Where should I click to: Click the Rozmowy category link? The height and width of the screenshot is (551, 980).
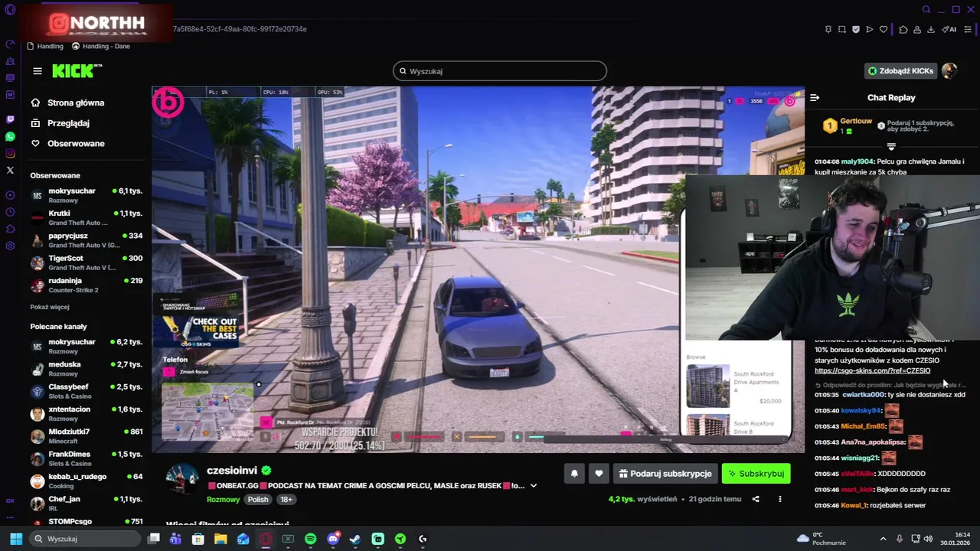[x=224, y=500]
